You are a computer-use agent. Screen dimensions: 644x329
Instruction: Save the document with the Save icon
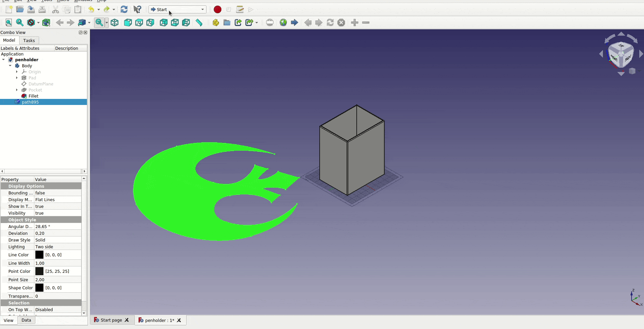31,9
